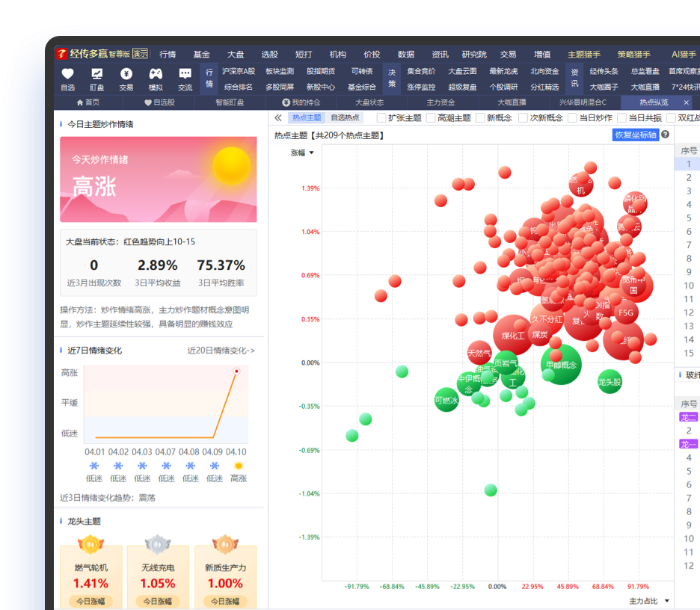Open the 盯盘 chart icon
The image size is (700, 610).
97,73
